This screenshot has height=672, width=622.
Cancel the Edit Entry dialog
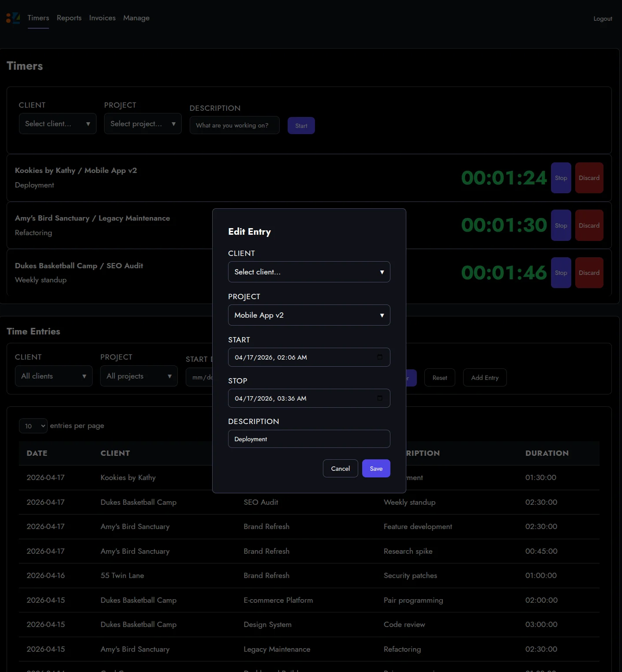[340, 469]
